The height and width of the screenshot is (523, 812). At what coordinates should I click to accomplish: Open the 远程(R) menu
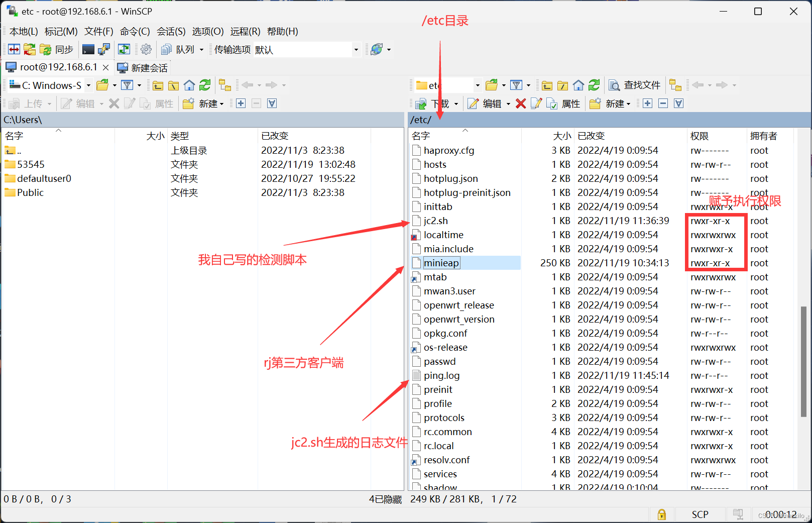(x=245, y=31)
